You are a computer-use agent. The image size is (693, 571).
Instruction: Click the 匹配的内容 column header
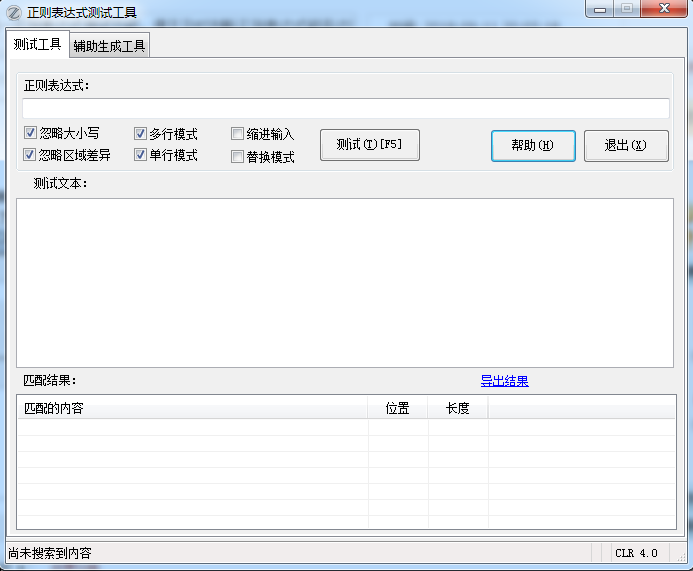pyautogui.click(x=192, y=408)
